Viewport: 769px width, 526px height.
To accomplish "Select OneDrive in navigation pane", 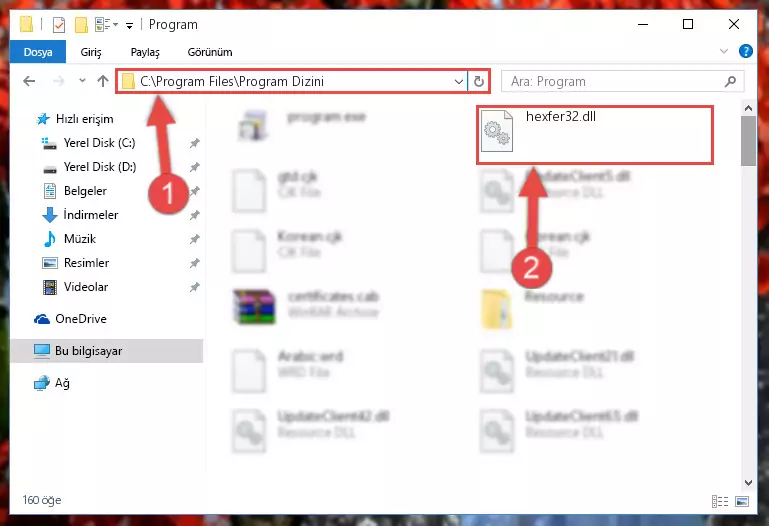I will click(81, 319).
